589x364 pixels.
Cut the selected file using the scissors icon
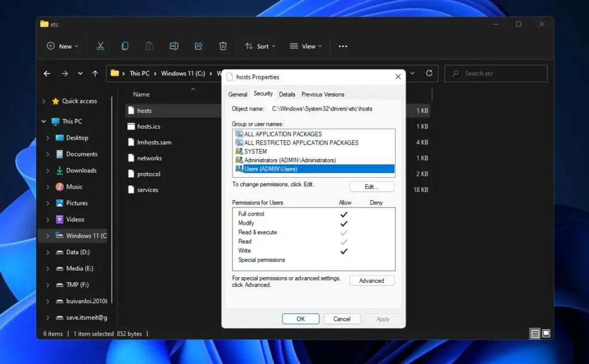click(x=100, y=46)
